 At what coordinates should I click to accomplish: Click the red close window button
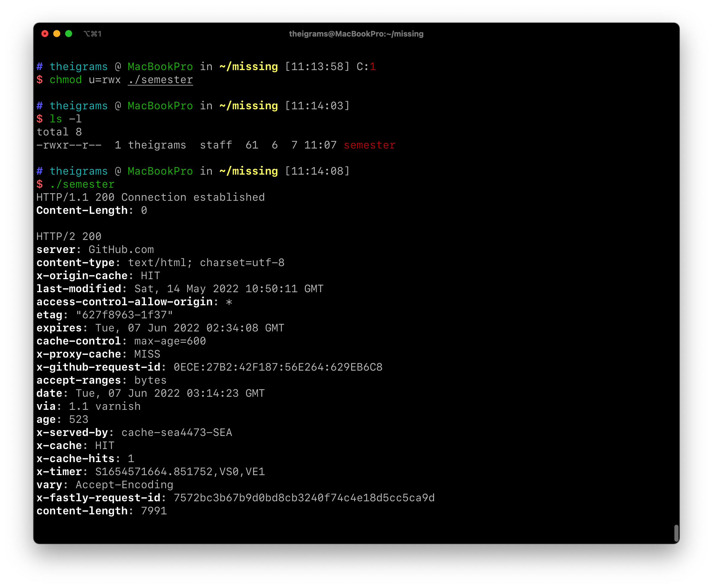45,34
